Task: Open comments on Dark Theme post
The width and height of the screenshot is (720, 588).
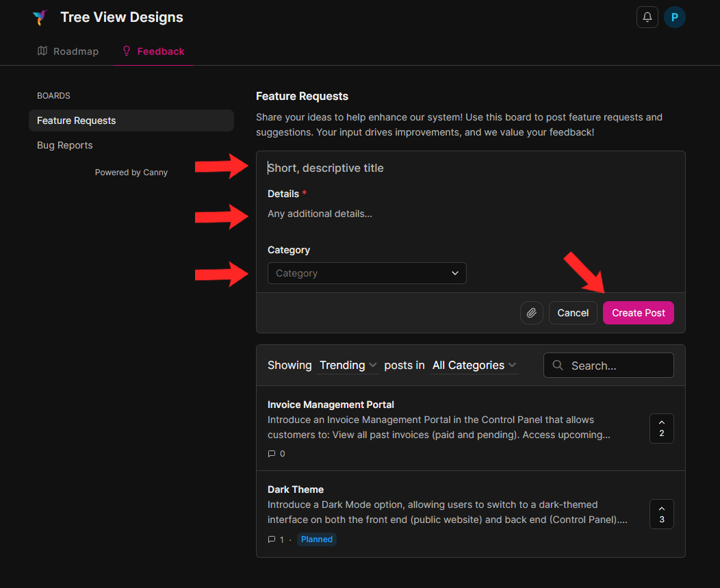Action: (x=272, y=539)
